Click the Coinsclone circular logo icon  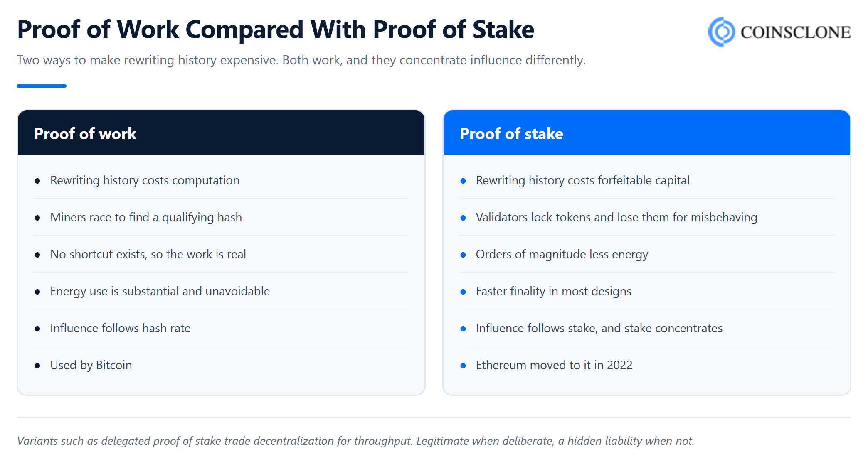click(x=722, y=32)
